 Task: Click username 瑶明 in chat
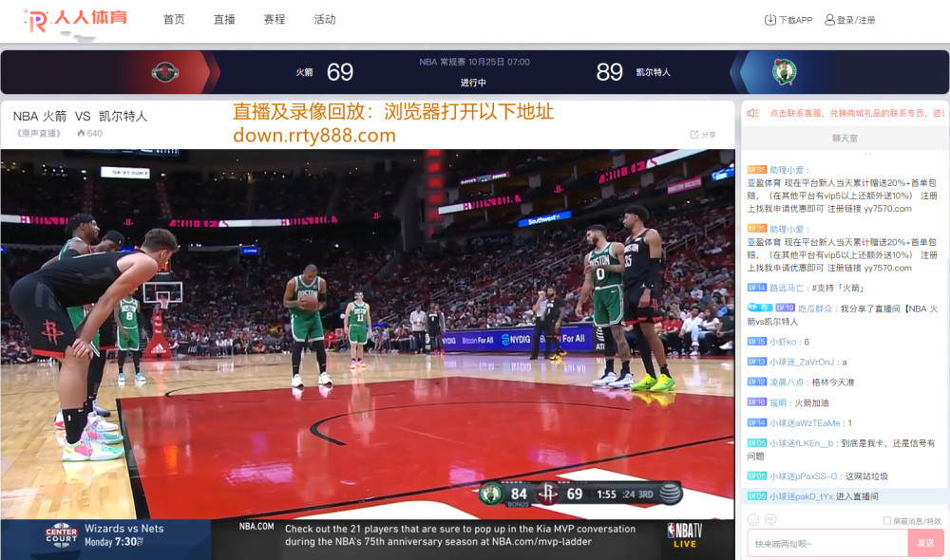point(778,402)
